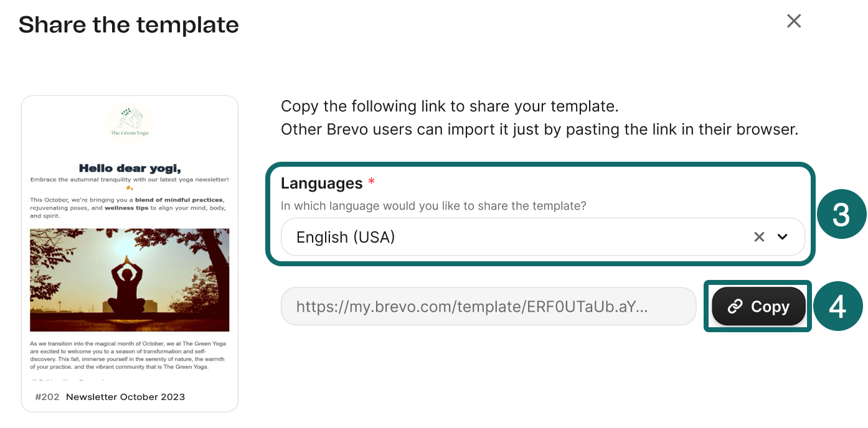Viewport: 868px width, 428px height.
Task: Click the Copy button
Action: point(758,306)
